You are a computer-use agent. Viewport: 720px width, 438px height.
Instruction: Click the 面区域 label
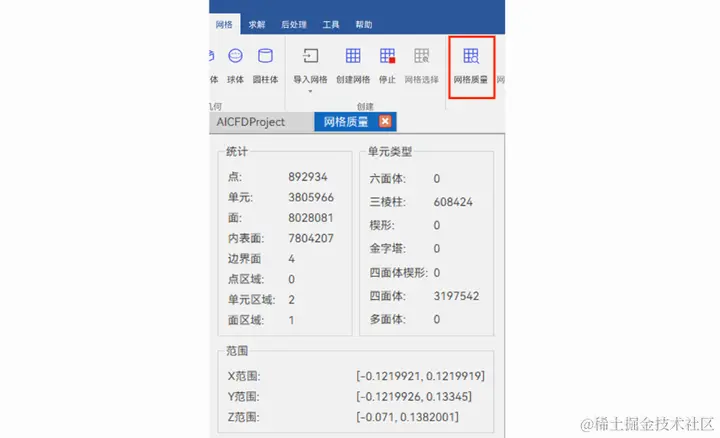246,320
